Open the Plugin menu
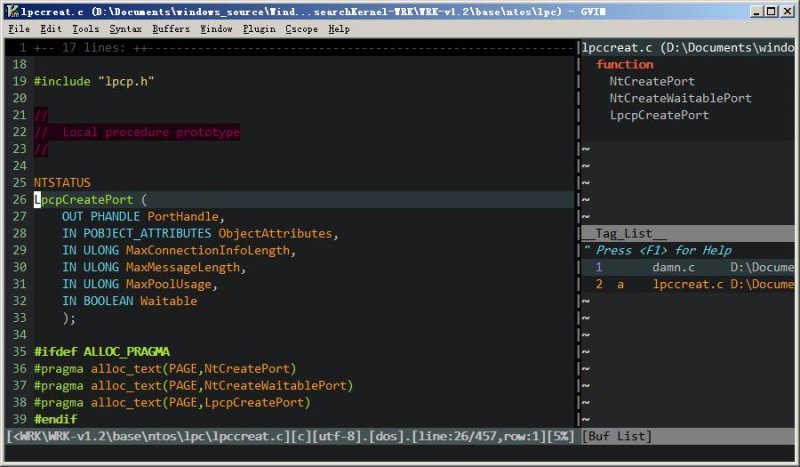 259,29
